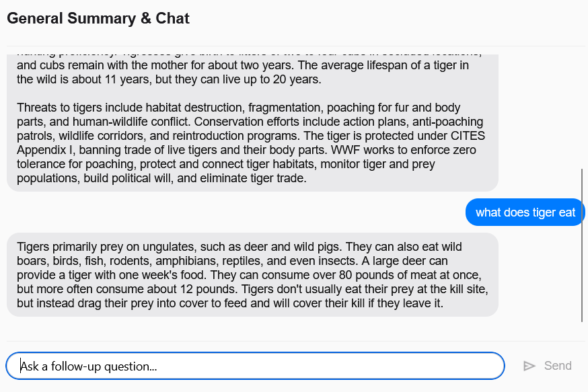Screen dimensions: 588x392
Task: Click the Send button label
Action: [558, 366]
